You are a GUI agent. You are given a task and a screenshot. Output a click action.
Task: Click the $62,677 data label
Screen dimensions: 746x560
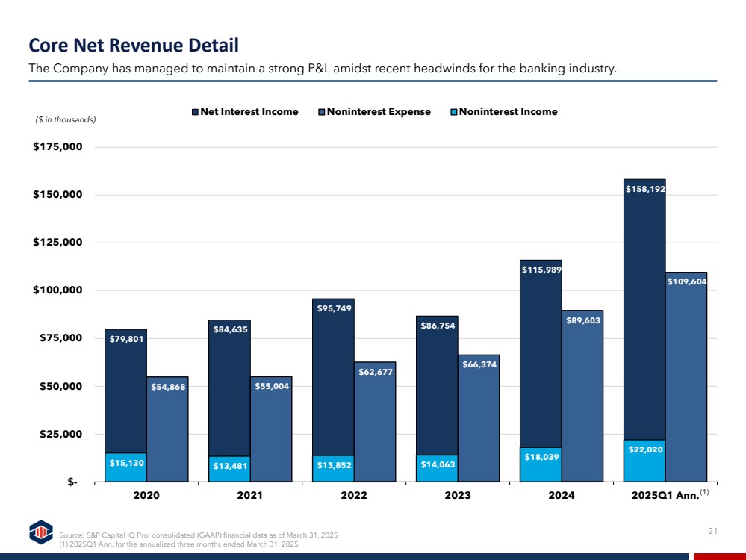[376, 372]
